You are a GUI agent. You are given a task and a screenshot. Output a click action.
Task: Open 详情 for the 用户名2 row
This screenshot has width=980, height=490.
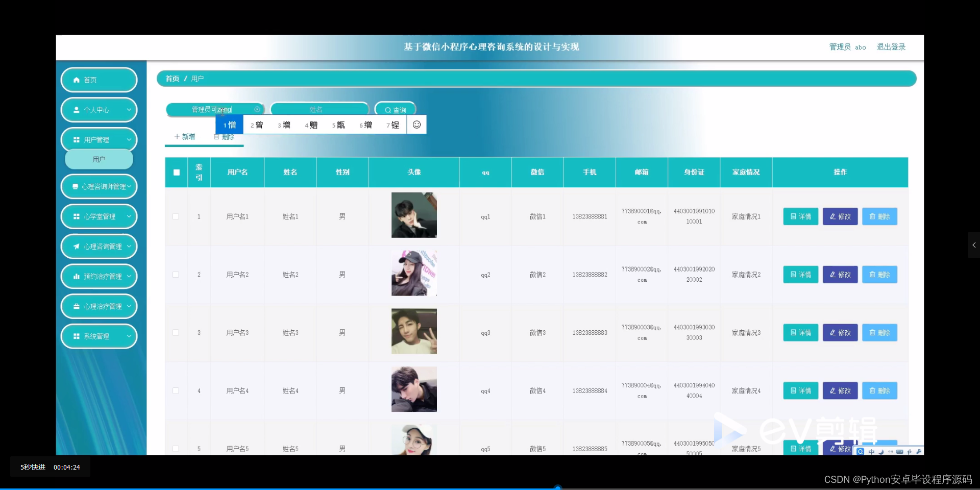[801, 275]
